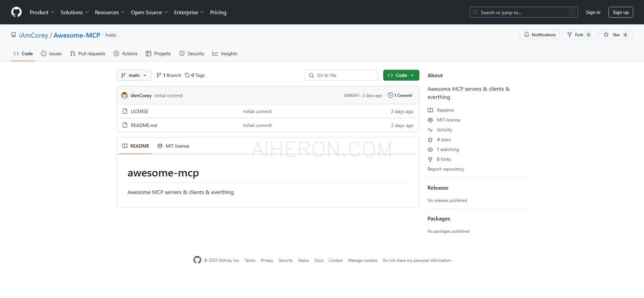The image size is (644, 298).
Task: Star the Awesome-MCP repository
Action: click(616, 35)
